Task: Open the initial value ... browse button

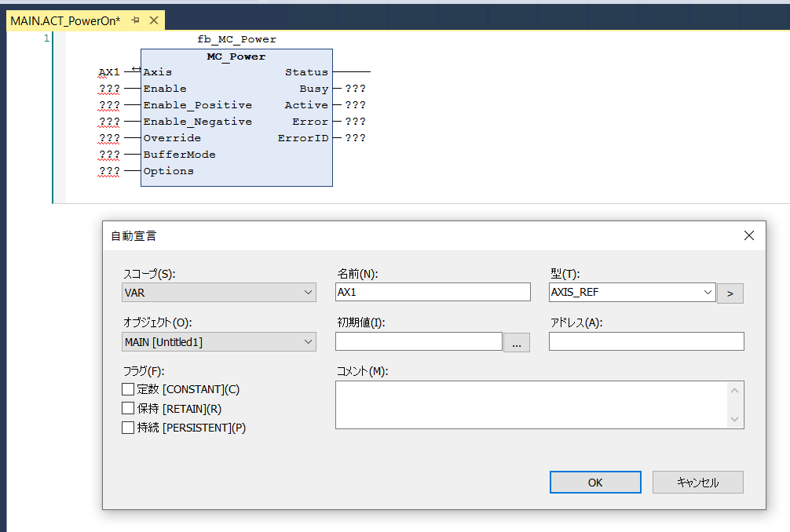Action: (517, 343)
